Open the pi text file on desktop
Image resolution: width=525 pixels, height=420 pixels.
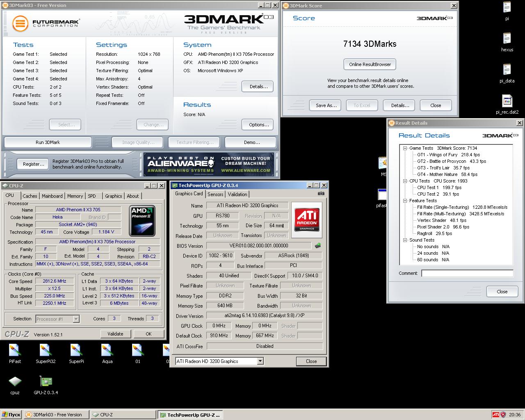507,11
